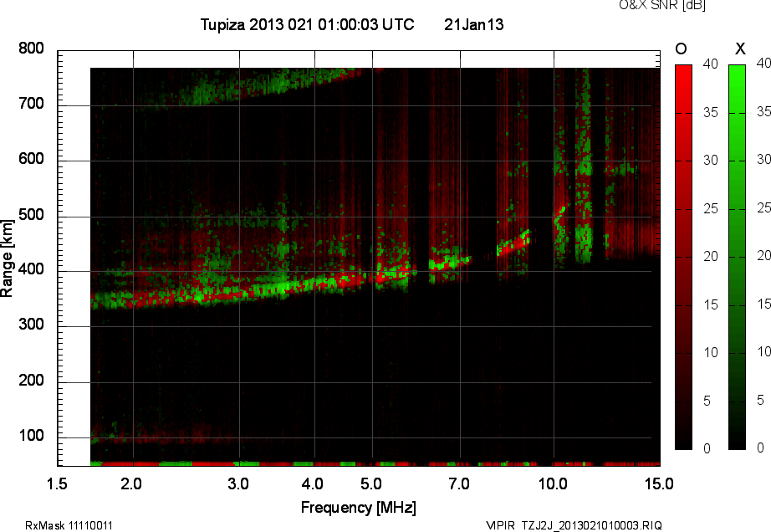Click the 'Range [km]' vertical axis title
Screen dimensions: 771x532
point(7,258)
